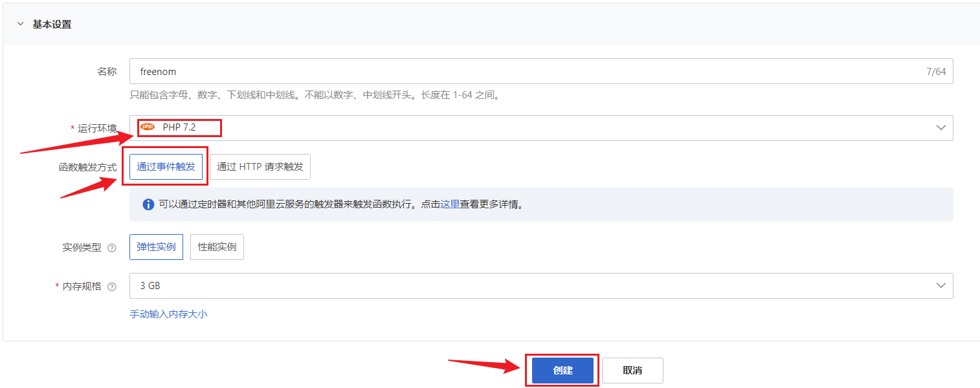
Task: Click the name rule hint text below 名称
Action: click(x=315, y=95)
